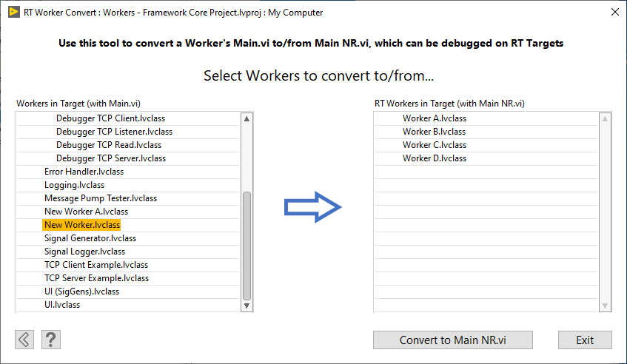This screenshot has width=627, height=364.
Task: Select Message Pump Tester.lvclass
Action: (100, 198)
